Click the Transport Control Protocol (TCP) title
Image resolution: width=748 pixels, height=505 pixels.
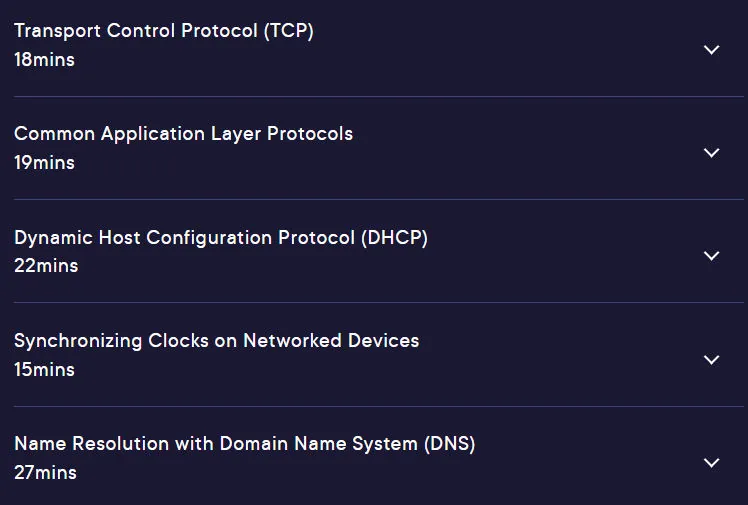click(164, 31)
